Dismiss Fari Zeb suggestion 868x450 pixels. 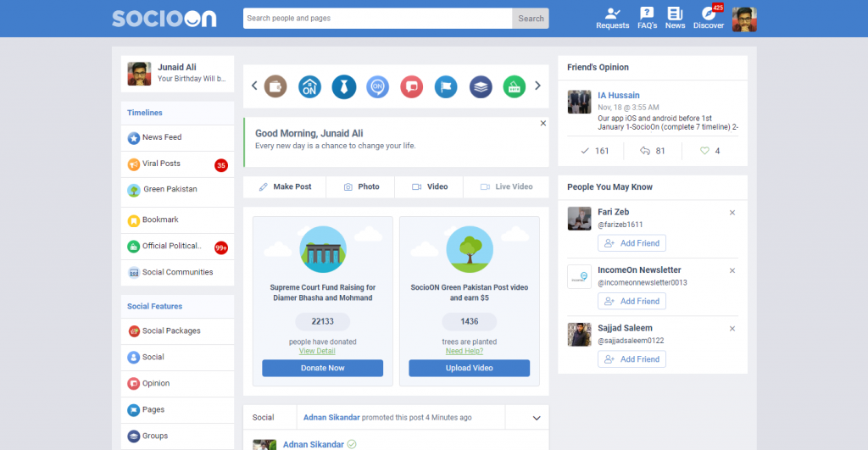tap(732, 213)
